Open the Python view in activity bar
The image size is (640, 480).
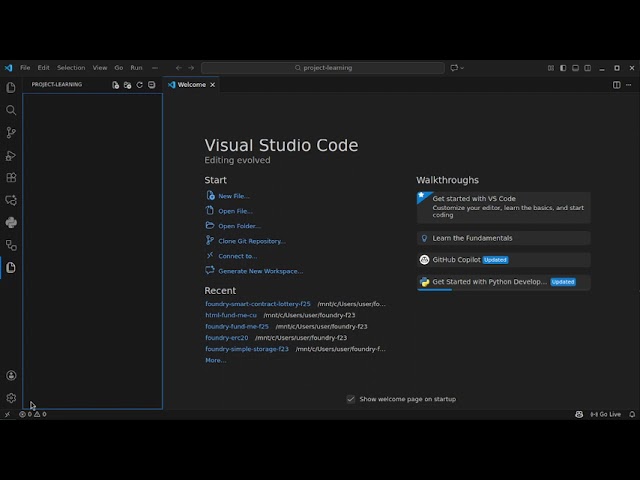point(11,222)
